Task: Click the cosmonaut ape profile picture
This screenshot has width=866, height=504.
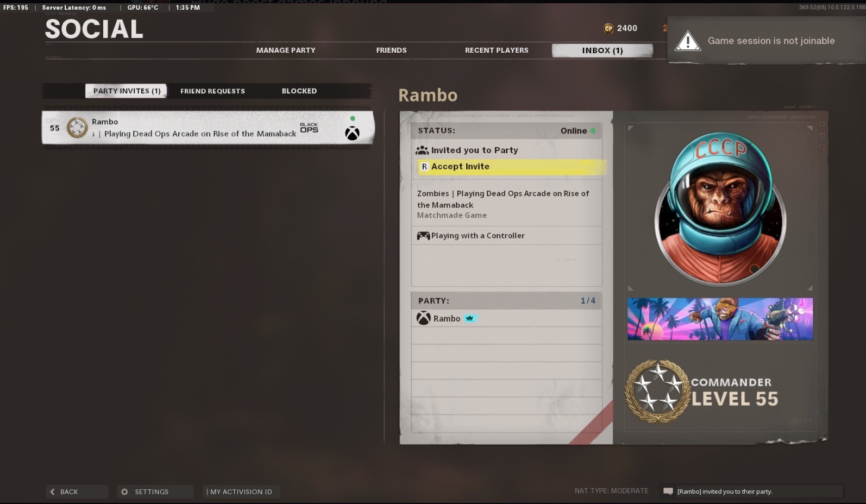Action: (x=720, y=209)
